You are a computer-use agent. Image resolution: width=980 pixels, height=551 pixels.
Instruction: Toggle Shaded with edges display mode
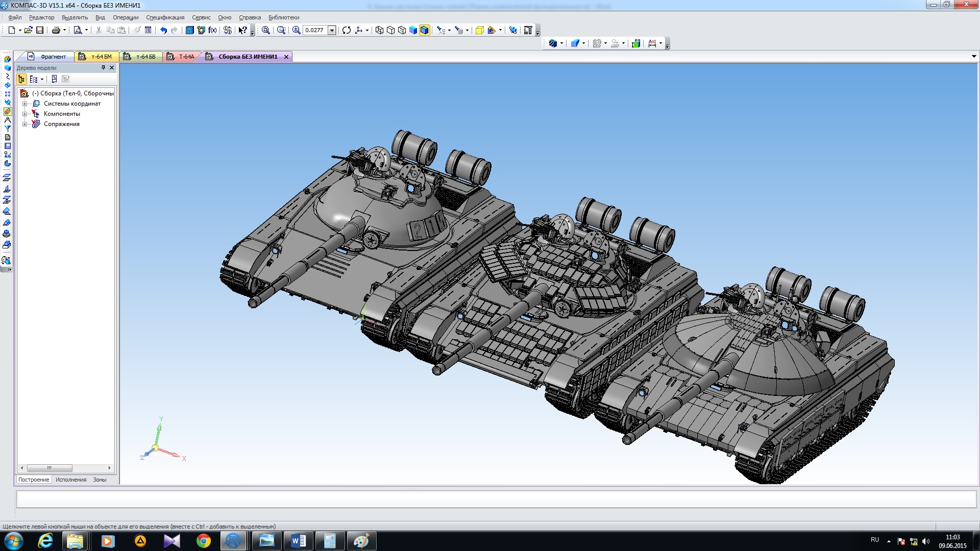coord(425,30)
